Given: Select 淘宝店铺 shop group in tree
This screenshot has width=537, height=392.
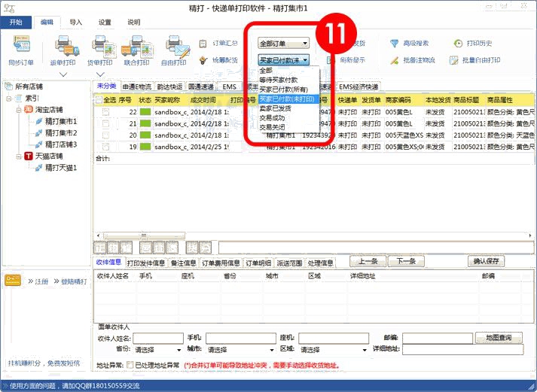Looking at the screenshot, I should coord(49,110).
